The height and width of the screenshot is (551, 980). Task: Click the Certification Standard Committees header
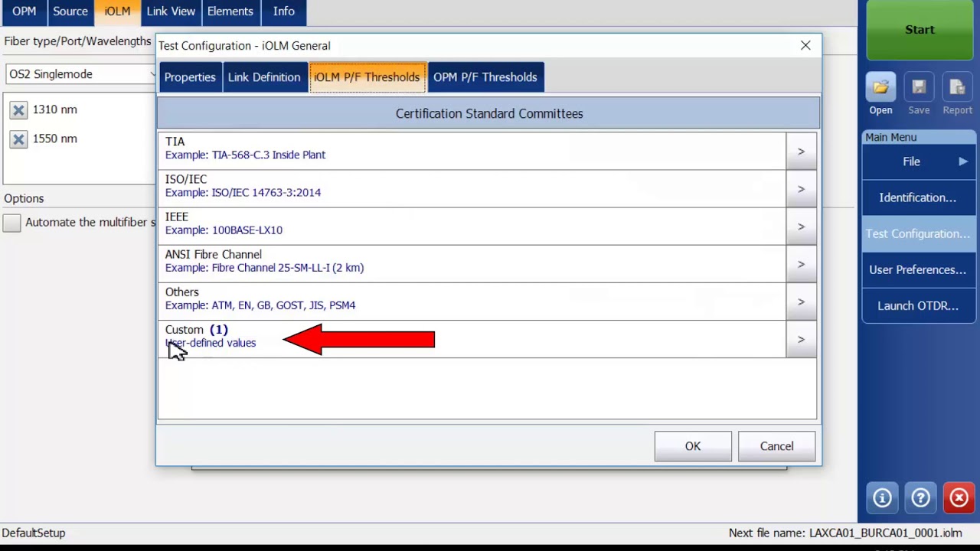click(488, 113)
